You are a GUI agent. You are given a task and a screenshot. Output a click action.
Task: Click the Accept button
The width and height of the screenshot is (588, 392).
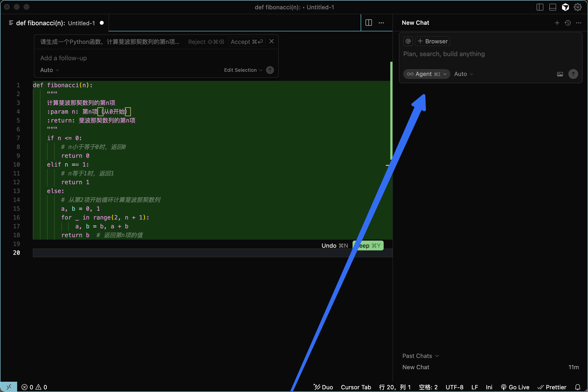point(246,42)
